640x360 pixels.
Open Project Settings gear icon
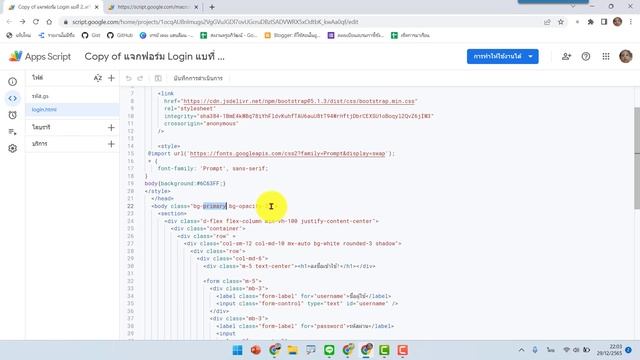tap(13, 149)
